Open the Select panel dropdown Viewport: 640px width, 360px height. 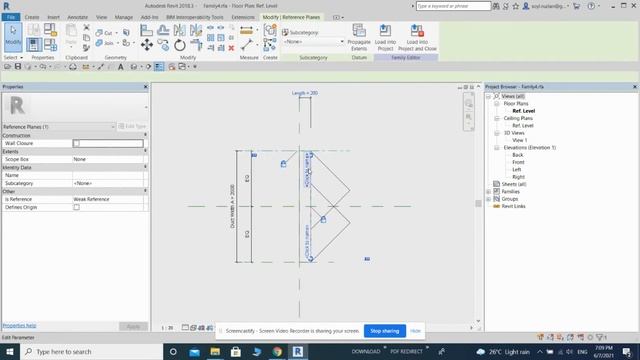[13, 58]
